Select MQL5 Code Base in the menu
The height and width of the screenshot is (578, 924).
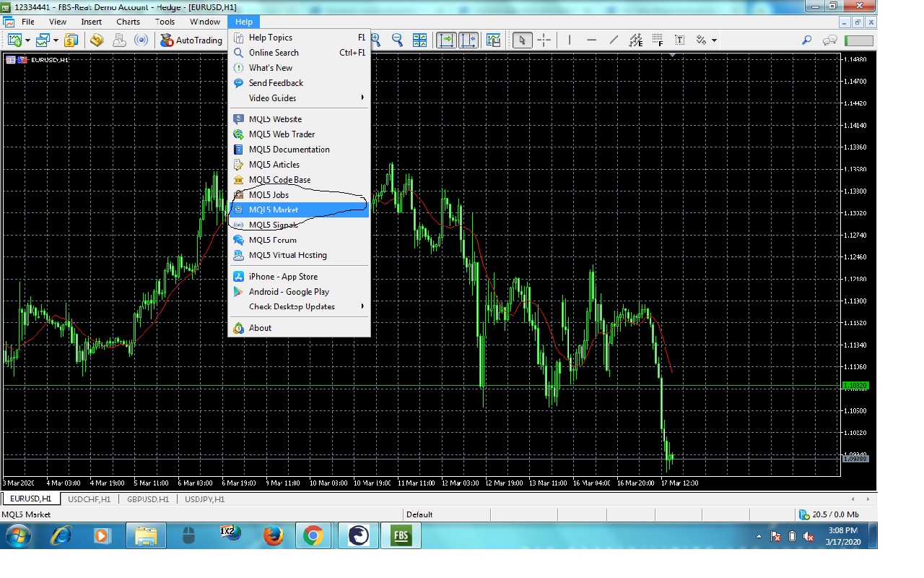(299, 180)
